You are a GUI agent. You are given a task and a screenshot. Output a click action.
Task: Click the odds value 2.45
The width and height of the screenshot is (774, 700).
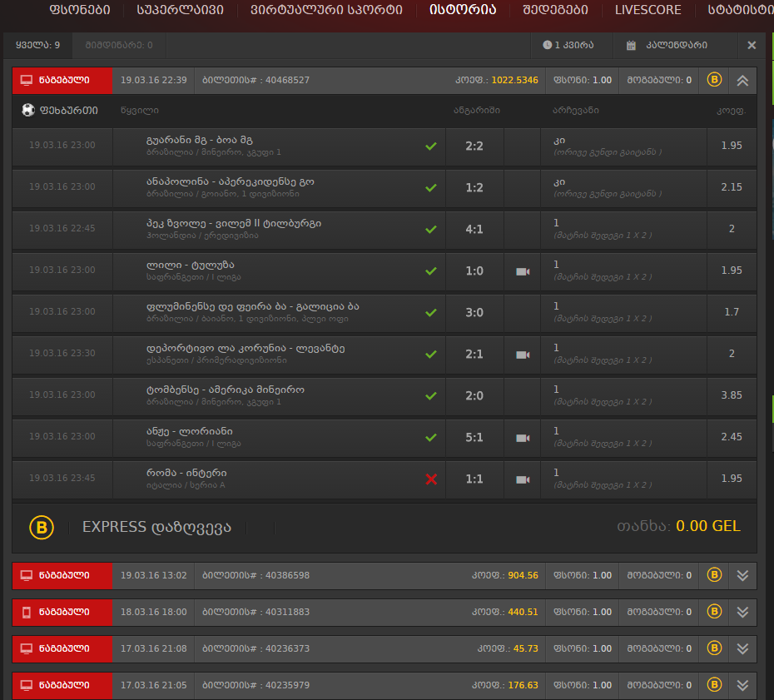click(732, 437)
